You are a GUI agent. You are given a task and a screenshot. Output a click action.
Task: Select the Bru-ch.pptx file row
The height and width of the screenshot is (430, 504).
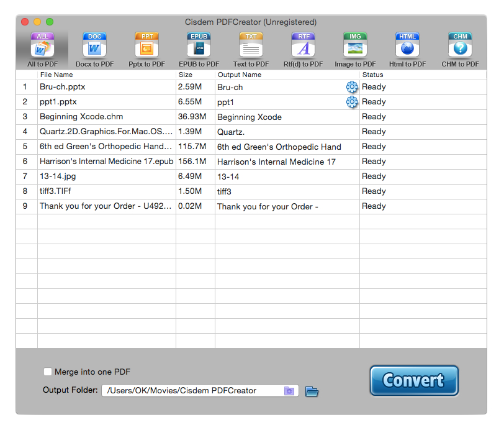[x=251, y=87]
